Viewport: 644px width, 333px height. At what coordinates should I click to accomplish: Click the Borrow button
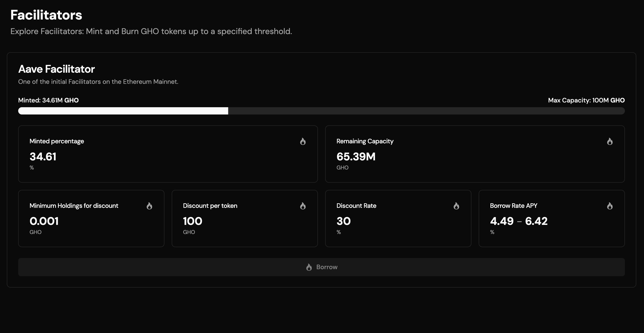pyautogui.click(x=322, y=267)
